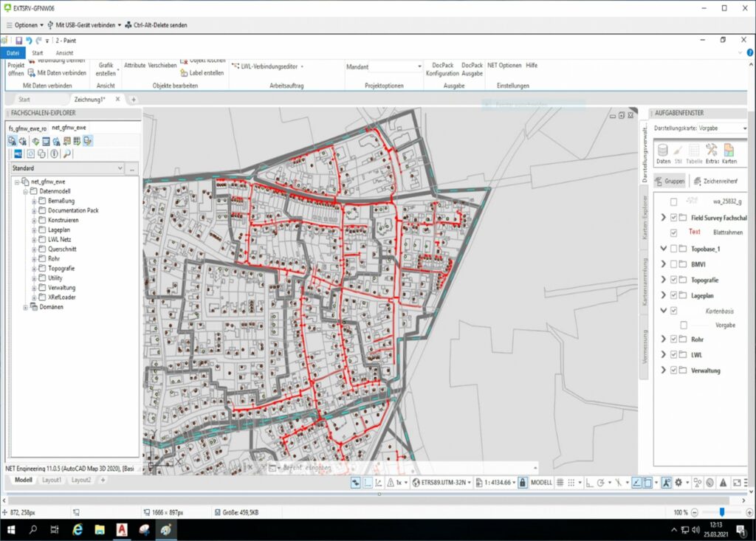Image resolution: width=756 pixels, height=541 pixels.
Task: Expand the LWL Netz tree folder
Action: coord(34,239)
